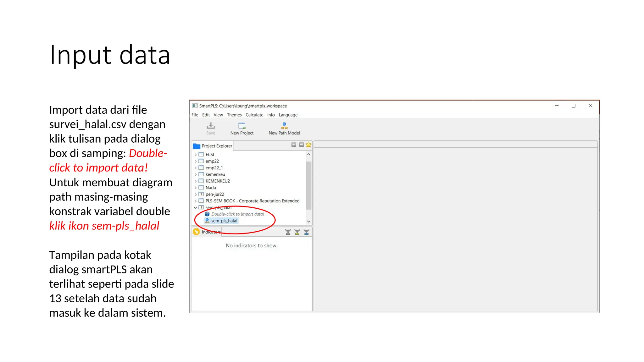The height and width of the screenshot is (362, 644).
Task: Select the kemenkeu project name
Action: (215, 174)
